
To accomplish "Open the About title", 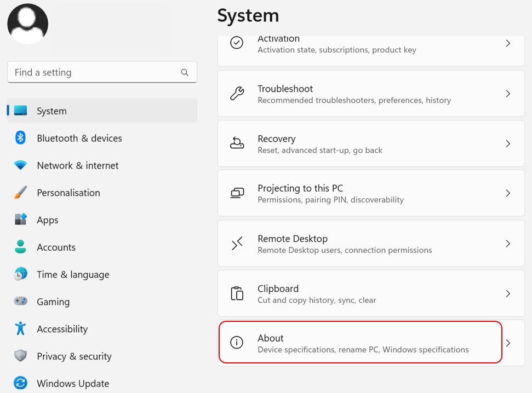I will click(x=271, y=338).
